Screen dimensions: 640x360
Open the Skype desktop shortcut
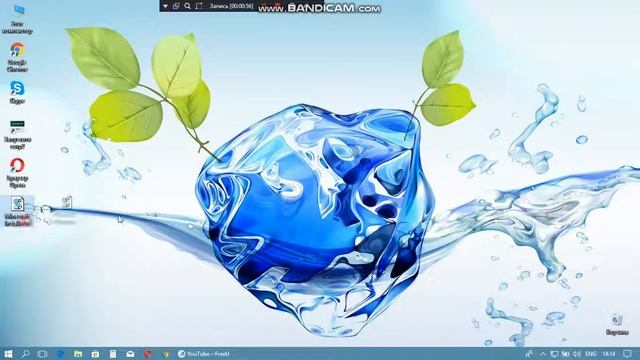click(17, 92)
